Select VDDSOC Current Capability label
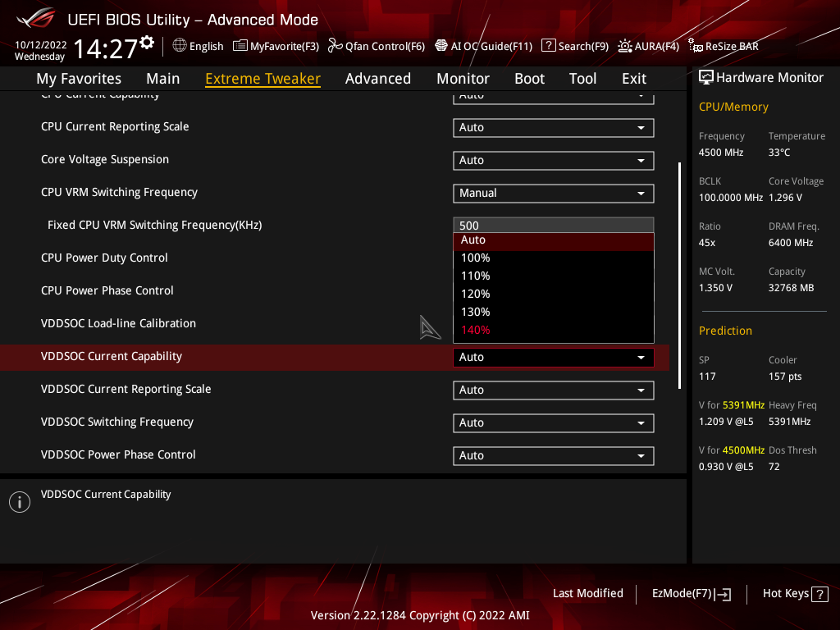 pos(112,356)
